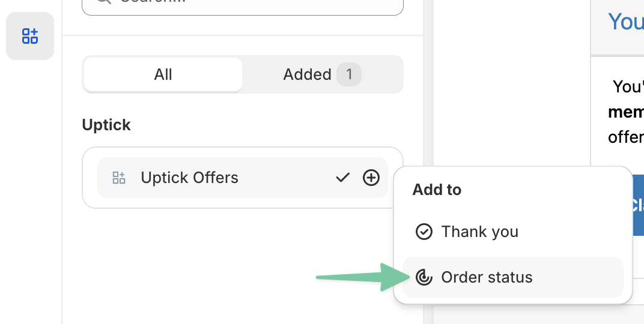644x324 pixels.
Task: Click the magnifier icon in search box
Action: pyautogui.click(x=104, y=2)
